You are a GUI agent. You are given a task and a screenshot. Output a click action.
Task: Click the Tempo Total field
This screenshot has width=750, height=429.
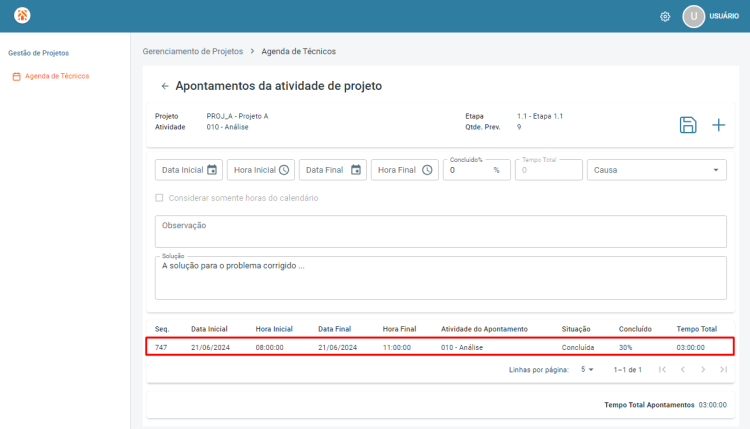[549, 170]
